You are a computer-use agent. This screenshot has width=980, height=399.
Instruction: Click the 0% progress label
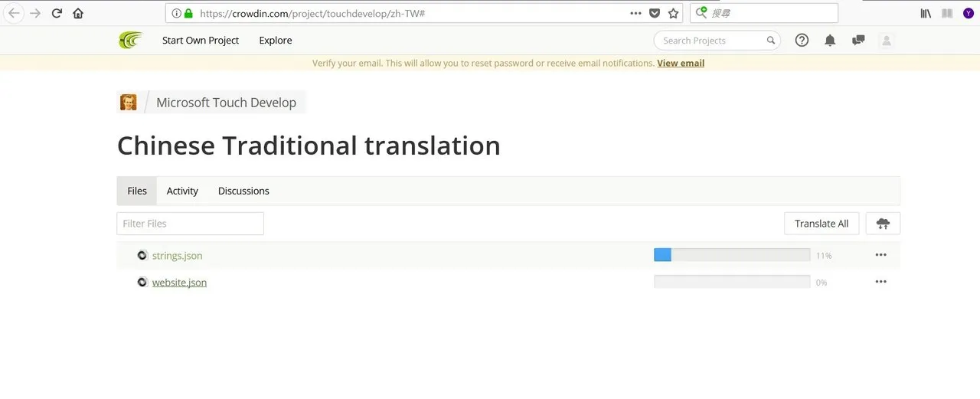tap(822, 283)
